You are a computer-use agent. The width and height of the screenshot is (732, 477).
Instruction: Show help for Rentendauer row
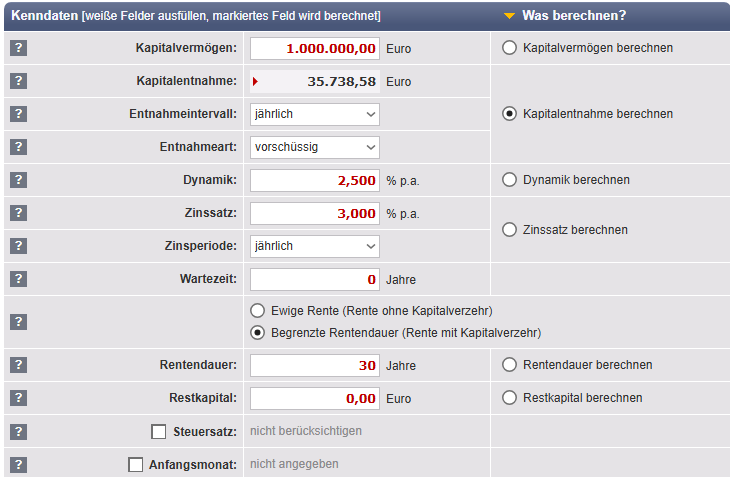(x=18, y=365)
